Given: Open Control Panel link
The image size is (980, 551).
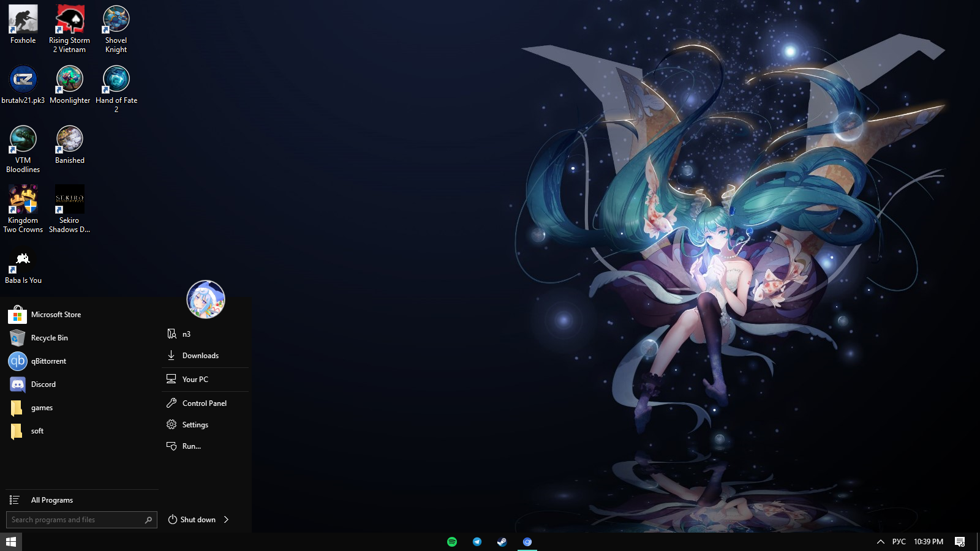Looking at the screenshot, I should coord(205,403).
